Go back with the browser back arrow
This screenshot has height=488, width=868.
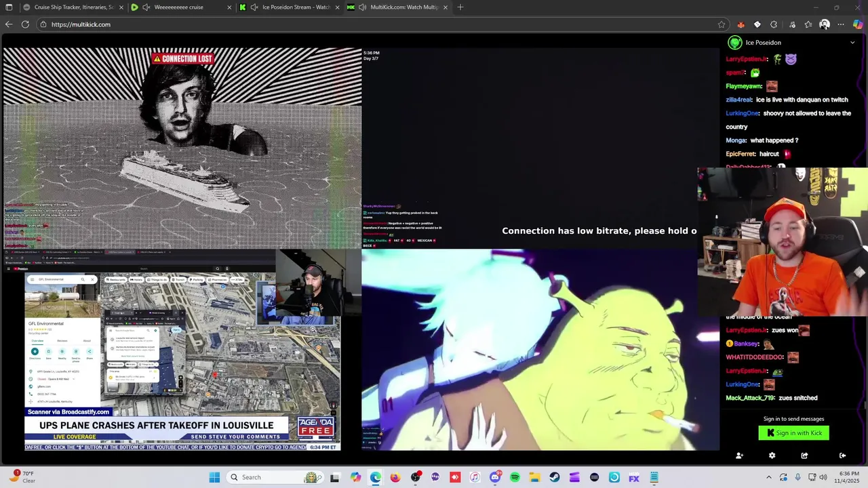pyautogui.click(x=9, y=24)
